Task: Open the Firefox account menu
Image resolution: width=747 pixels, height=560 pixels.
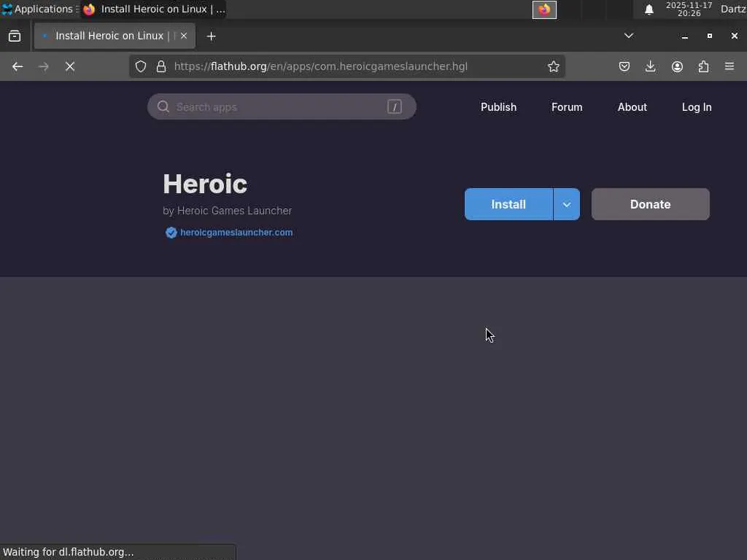Action: tap(677, 66)
